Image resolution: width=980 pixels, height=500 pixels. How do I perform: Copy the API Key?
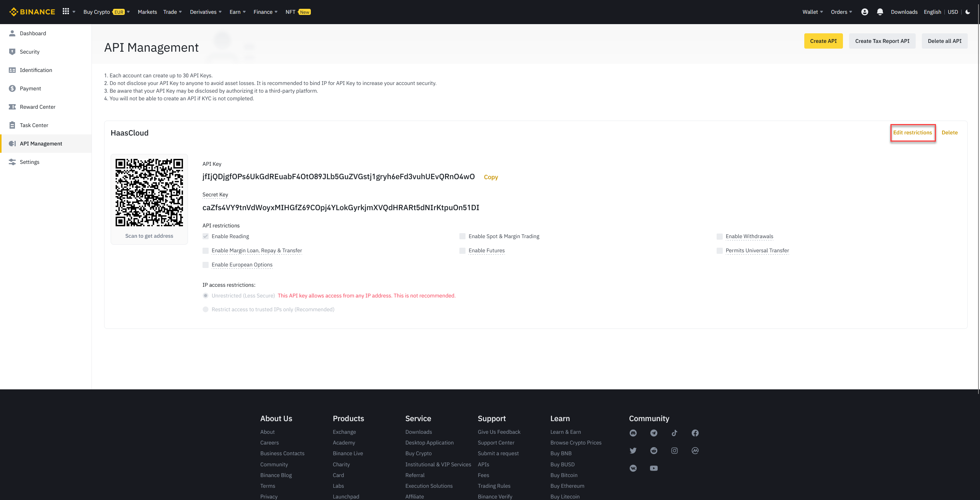(x=491, y=177)
